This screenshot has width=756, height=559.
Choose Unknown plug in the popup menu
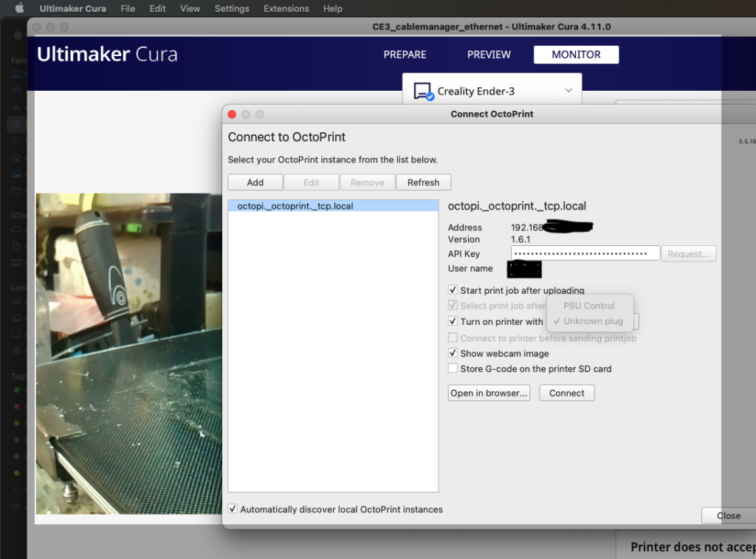[x=590, y=321]
